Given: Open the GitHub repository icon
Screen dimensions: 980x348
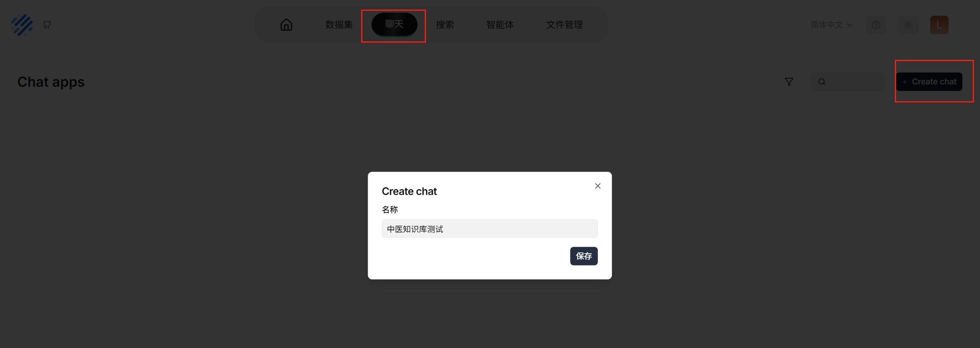Looking at the screenshot, I should [47, 25].
